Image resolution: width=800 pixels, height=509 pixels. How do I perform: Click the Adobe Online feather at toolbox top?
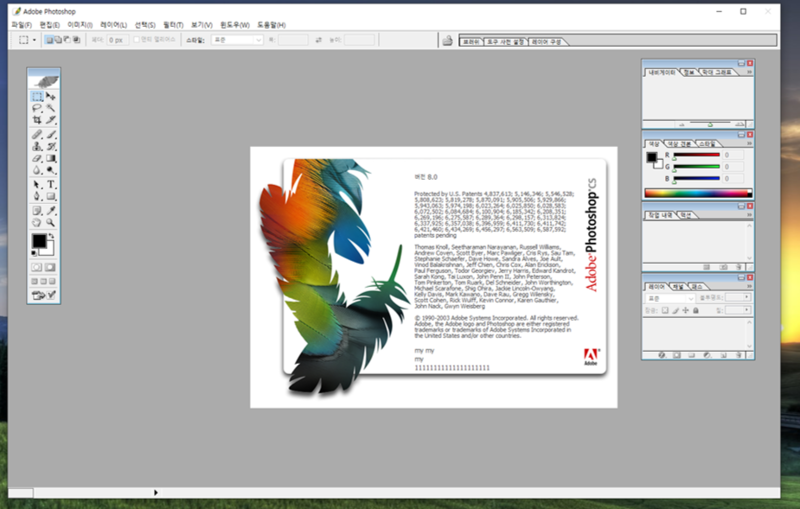coord(44,81)
